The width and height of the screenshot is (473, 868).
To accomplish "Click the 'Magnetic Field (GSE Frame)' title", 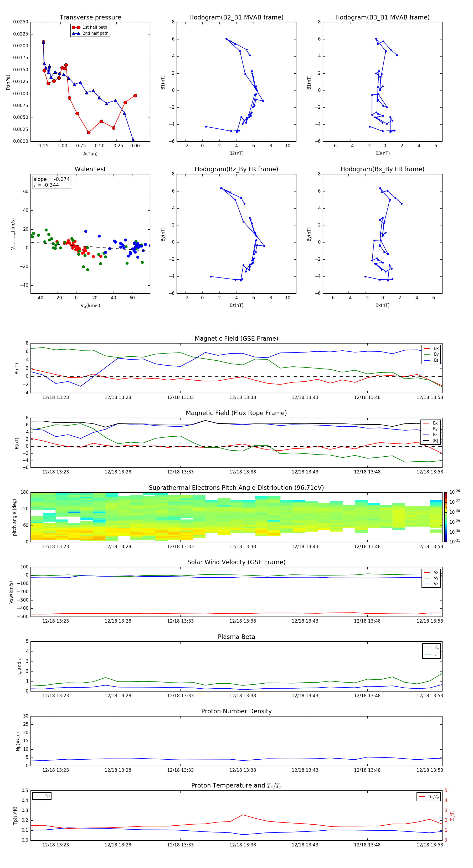I will point(236,339).
